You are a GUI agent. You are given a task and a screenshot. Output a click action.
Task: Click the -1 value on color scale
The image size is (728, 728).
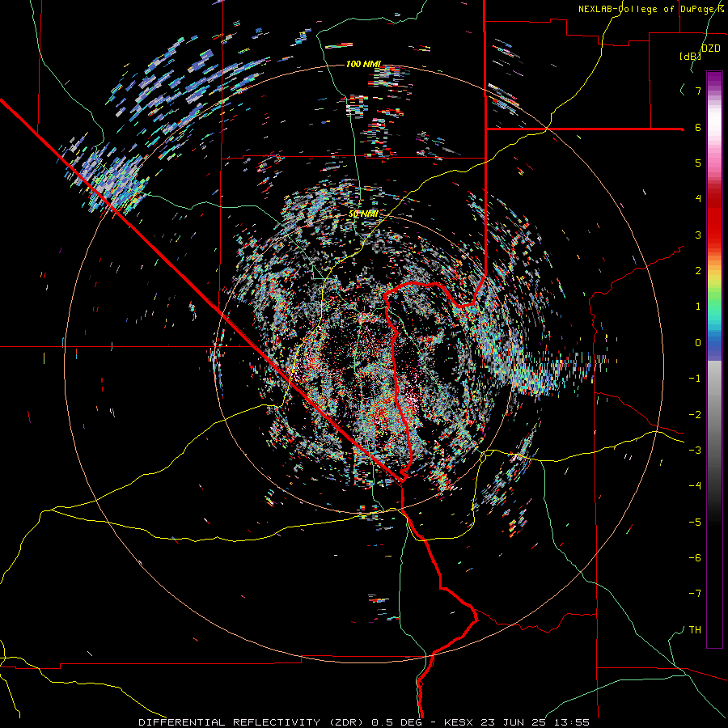(695, 379)
